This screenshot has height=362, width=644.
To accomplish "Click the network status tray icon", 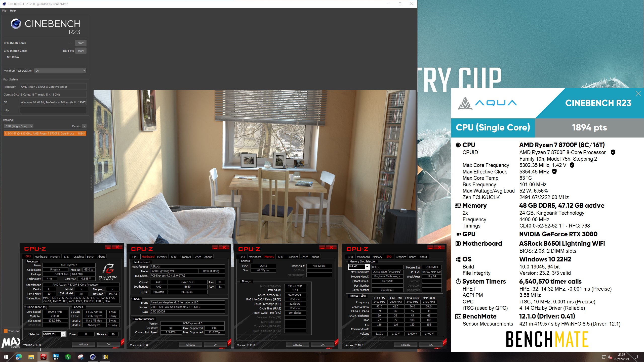I will [x=604, y=357].
